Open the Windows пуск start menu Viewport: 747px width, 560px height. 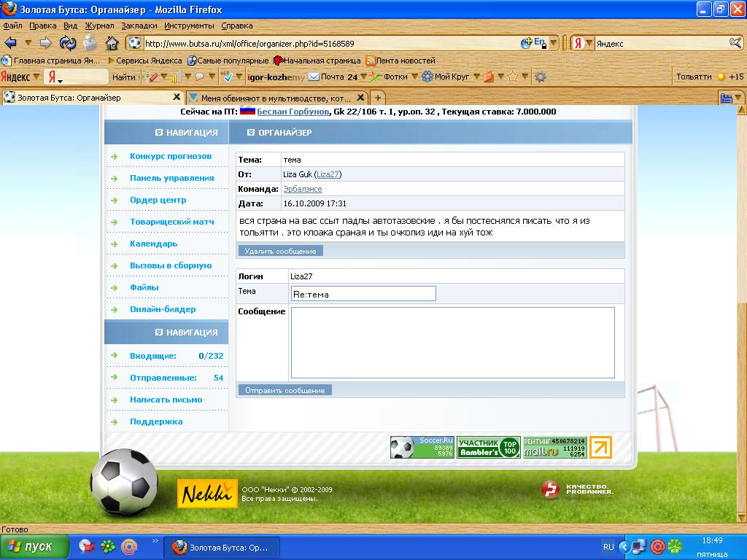[x=35, y=546]
